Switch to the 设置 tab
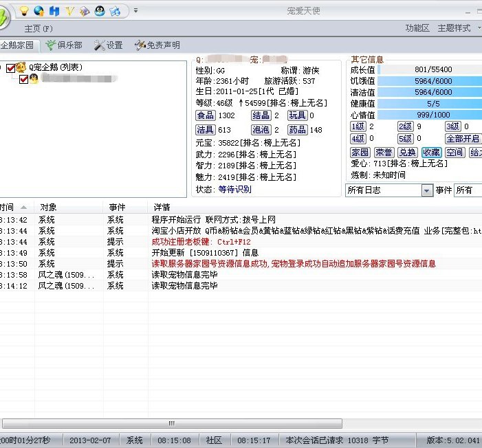The height and width of the screenshot is (448, 482). click(x=108, y=45)
